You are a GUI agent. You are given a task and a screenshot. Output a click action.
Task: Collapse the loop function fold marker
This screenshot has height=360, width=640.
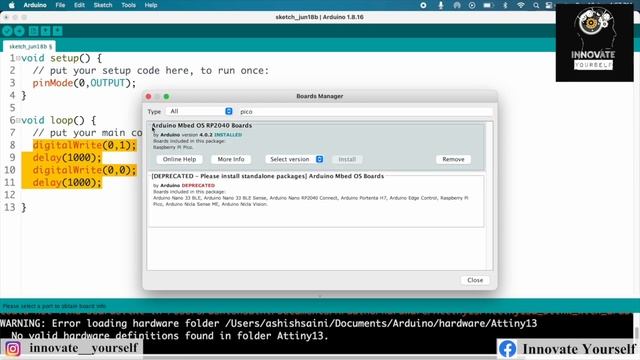18,120
